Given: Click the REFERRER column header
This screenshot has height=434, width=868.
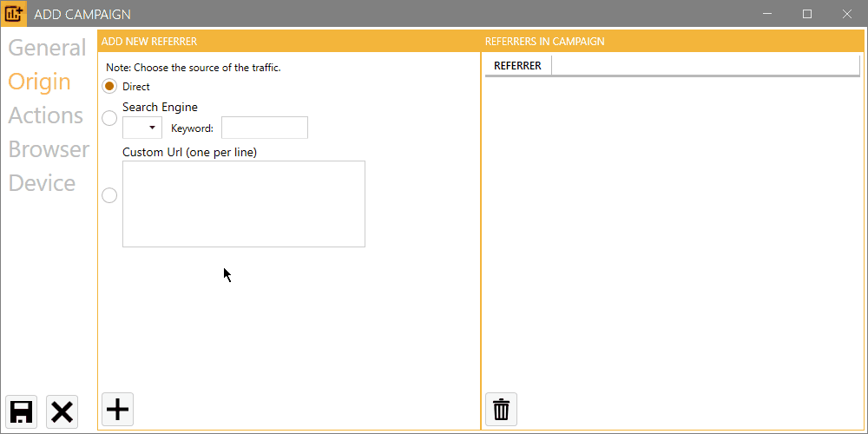Looking at the screenshot, I should tap(517, 66).
